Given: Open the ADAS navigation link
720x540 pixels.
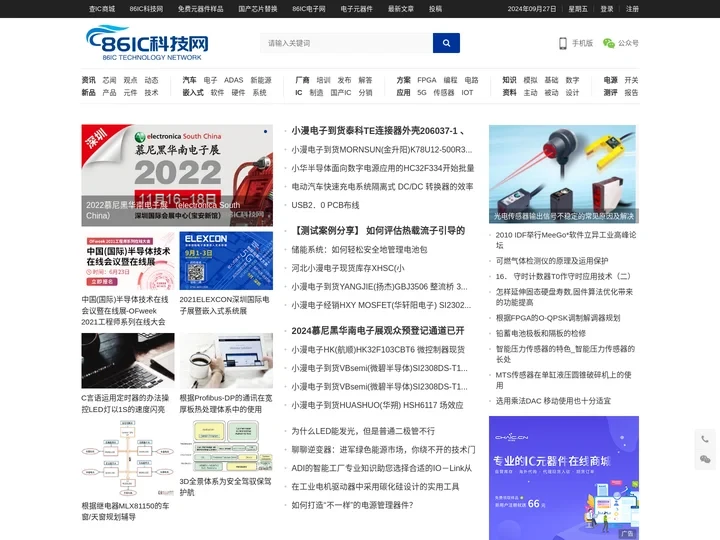Looking at the screenshot, I should click(233, 80).
